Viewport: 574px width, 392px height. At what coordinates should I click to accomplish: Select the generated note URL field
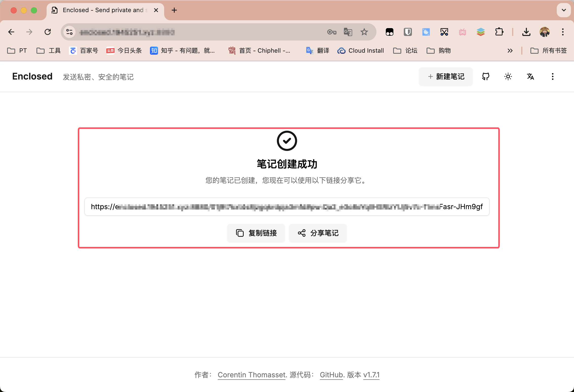[287, 207]
